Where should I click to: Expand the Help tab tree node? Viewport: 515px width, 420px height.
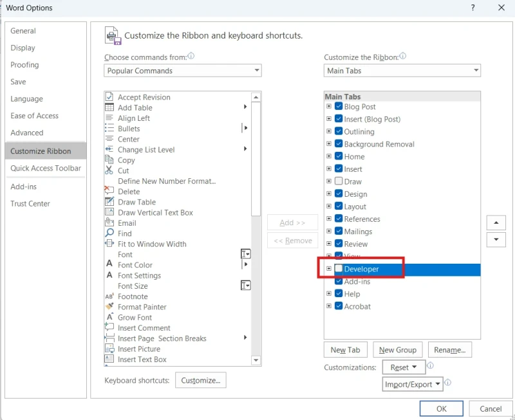pos(329,293)
